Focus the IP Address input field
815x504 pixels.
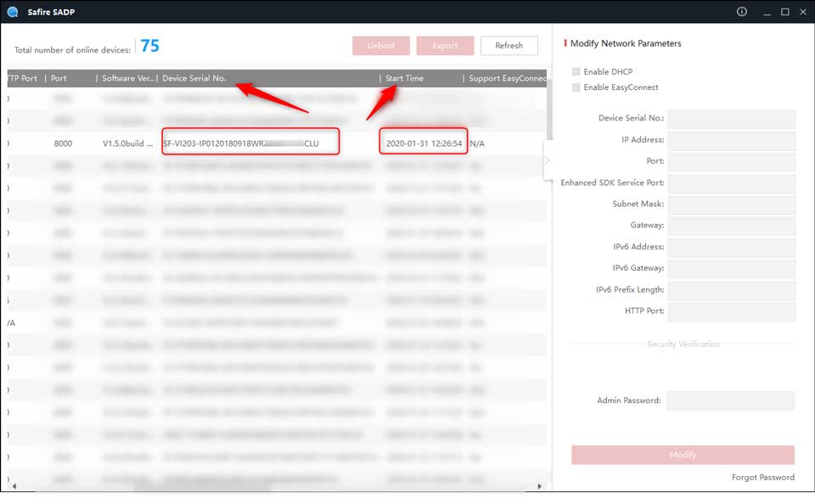[731, 140]
